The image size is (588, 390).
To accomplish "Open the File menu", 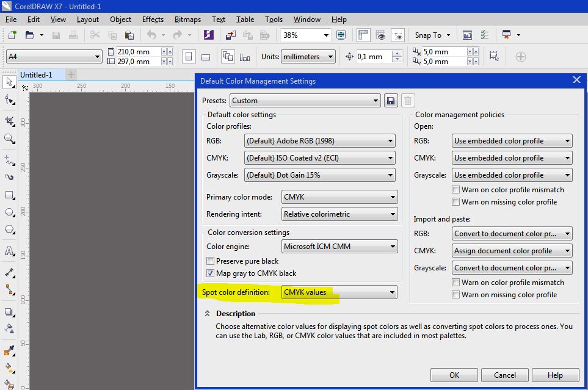I will (11, 20).
